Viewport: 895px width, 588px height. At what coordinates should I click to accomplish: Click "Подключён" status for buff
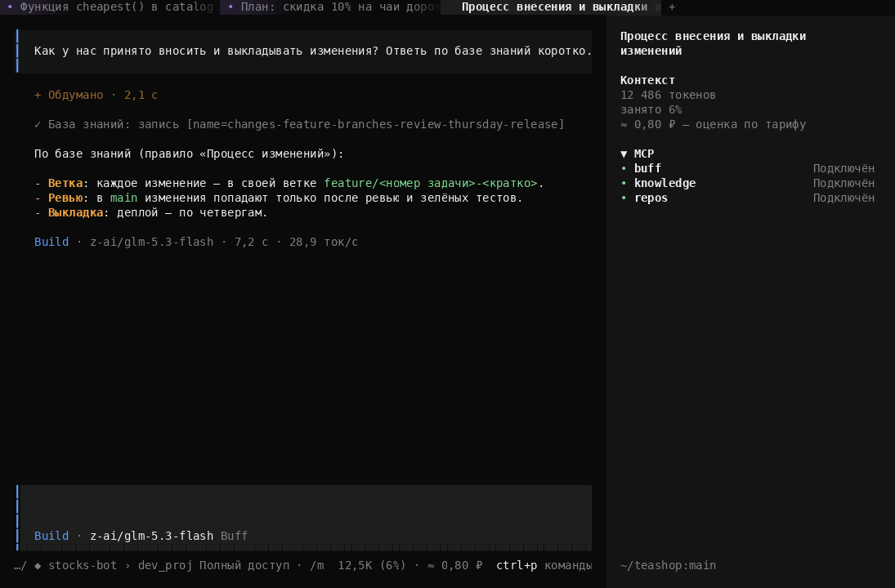(x=844, y=169)
